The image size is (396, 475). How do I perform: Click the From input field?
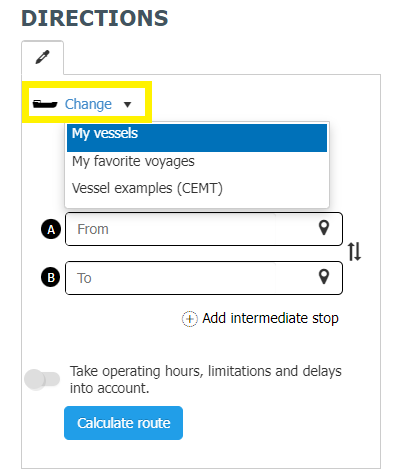(171, 229)
